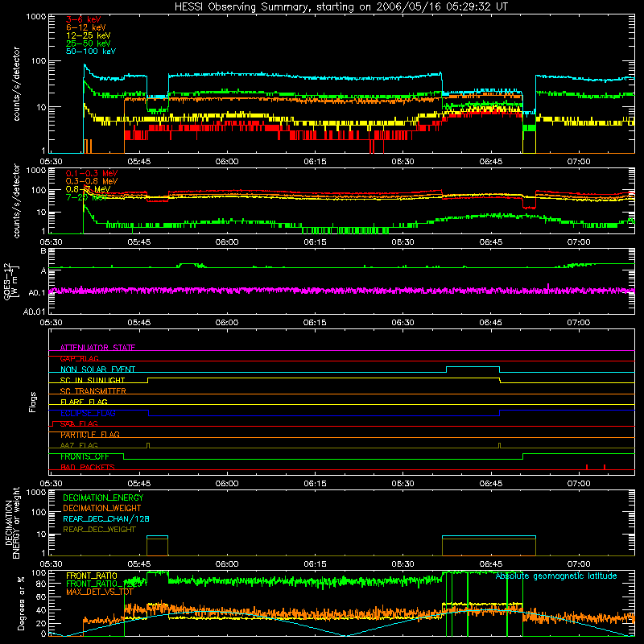
Task: Click the NON_SOLAR_EVENT flag label
Action: (97, 369)
